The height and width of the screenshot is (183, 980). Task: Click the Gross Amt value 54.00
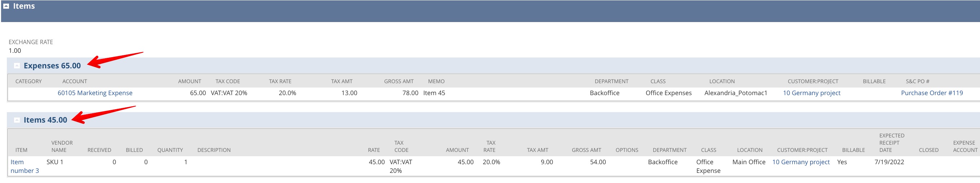coord(598,162)
